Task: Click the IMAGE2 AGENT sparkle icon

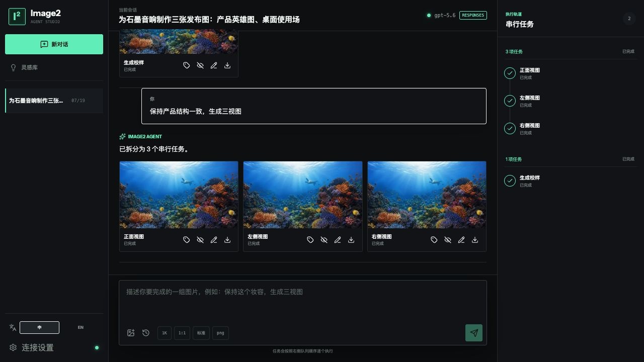Action: pos(122,137)
